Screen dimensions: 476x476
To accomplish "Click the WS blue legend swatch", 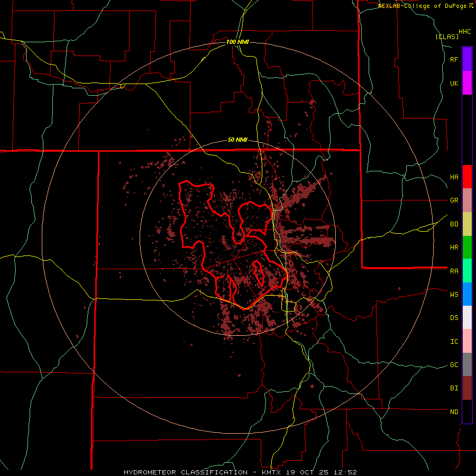I will coord(467,294).
